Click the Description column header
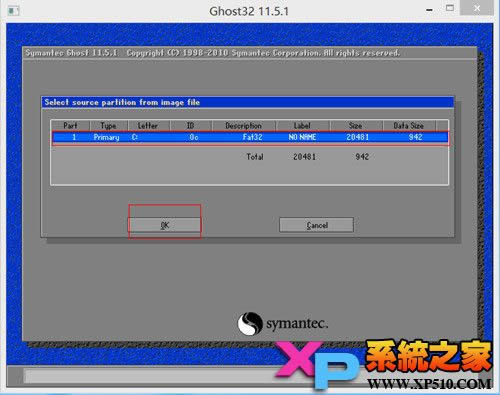This screenshot has height=395, width=500. tap(243, 126)
